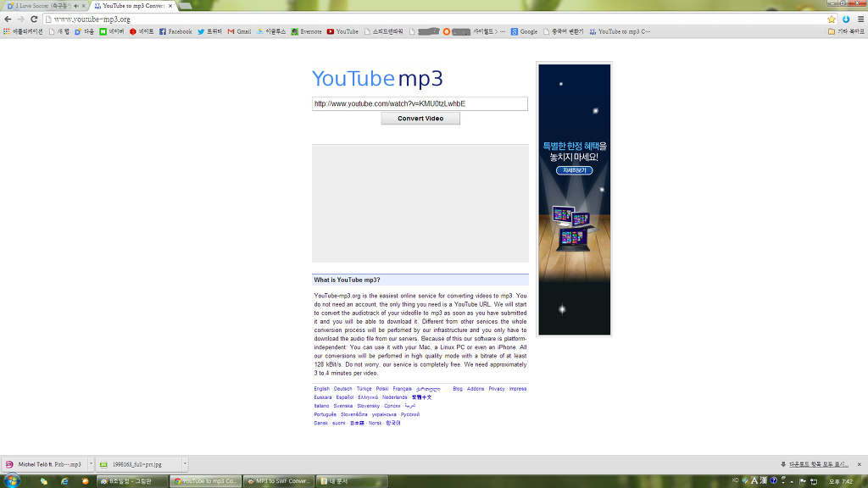This screenshot has height=488, width=868.
Task: Reload the page with the refresh icon
Action: 33,19
